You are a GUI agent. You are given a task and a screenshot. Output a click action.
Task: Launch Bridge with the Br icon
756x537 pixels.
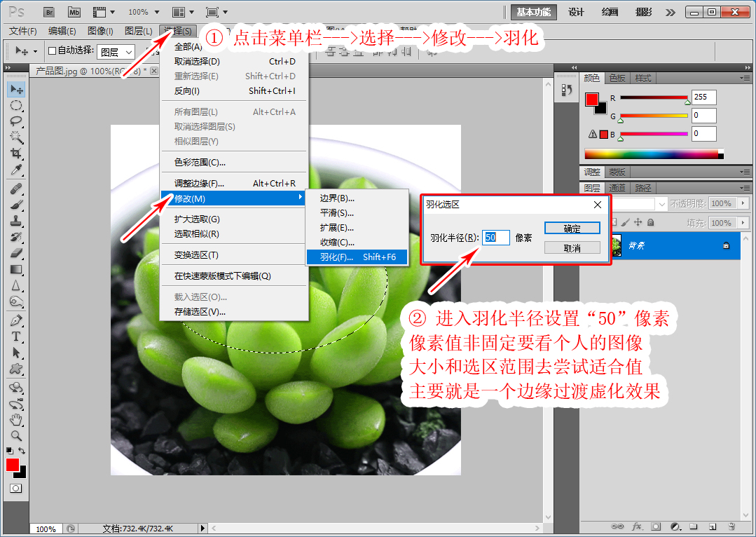pos(49,12)
